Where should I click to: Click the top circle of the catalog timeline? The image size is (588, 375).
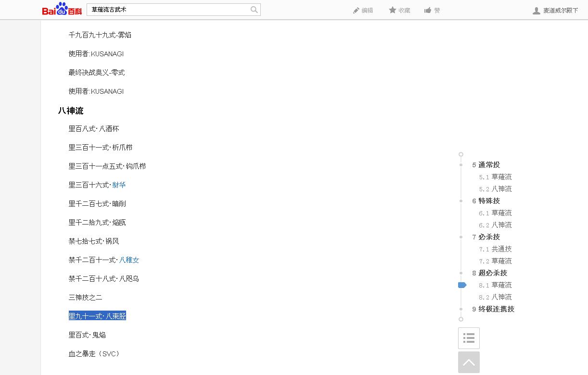point(461,154)
